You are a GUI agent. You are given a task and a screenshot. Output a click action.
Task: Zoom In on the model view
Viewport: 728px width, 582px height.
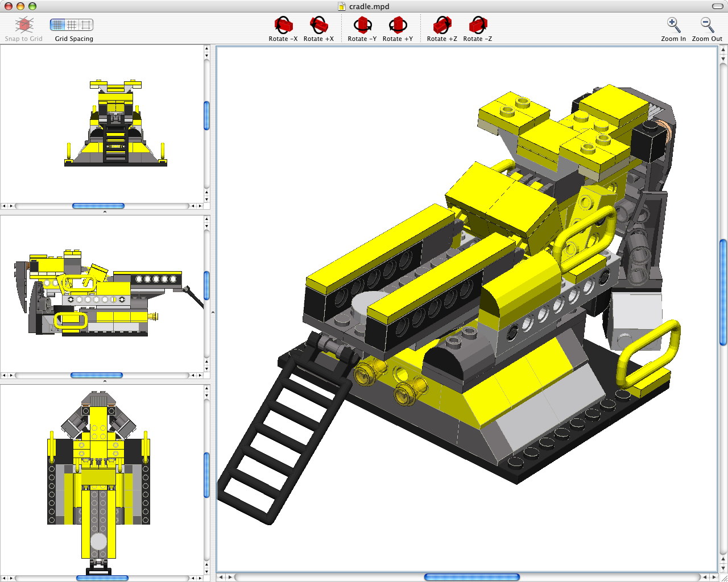tap(673, 26)
